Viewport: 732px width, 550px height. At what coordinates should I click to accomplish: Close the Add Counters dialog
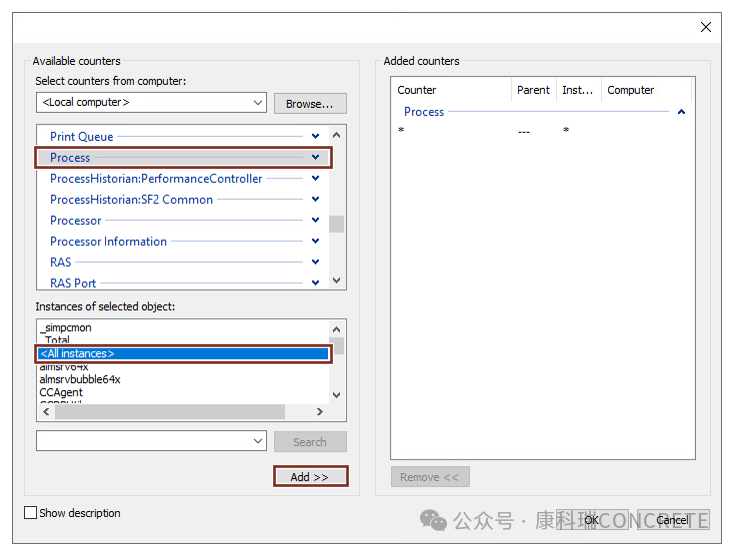point(706,28)
